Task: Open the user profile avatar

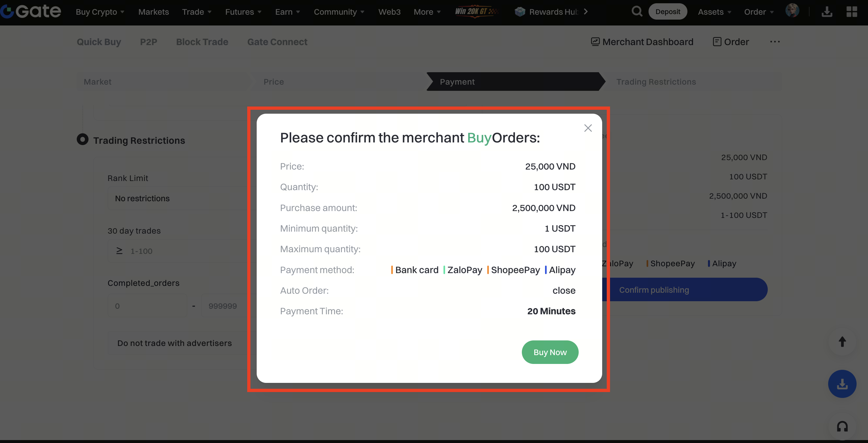Action: click(x=792, y=11)
